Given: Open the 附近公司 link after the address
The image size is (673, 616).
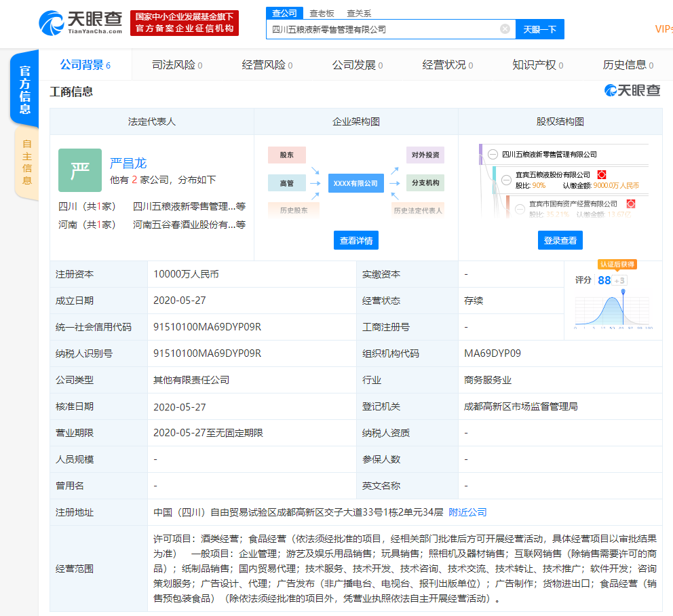Looking at the screenshot, I should pyautogui.click(x=467, y=512).
